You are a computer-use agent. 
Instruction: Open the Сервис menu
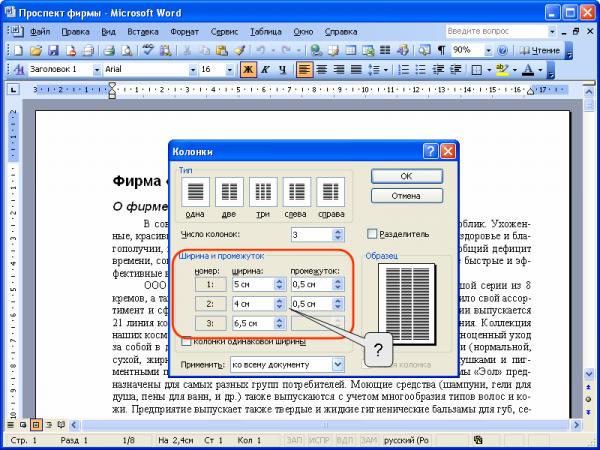[x=224, y=32]
